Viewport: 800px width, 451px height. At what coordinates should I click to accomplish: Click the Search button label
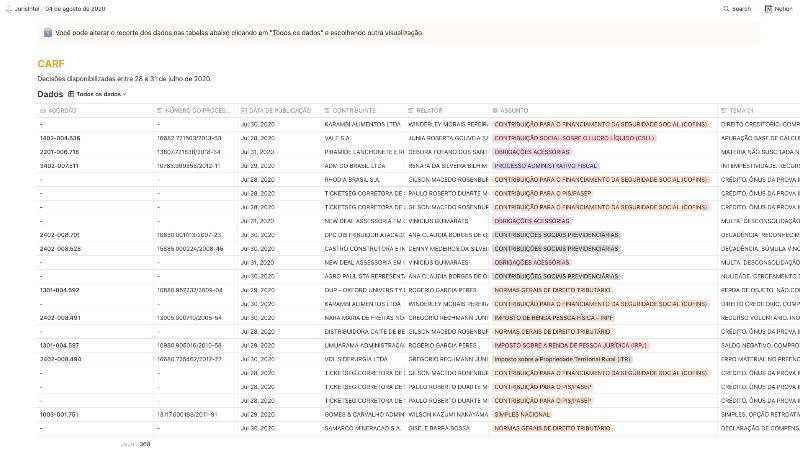(741, 9)
